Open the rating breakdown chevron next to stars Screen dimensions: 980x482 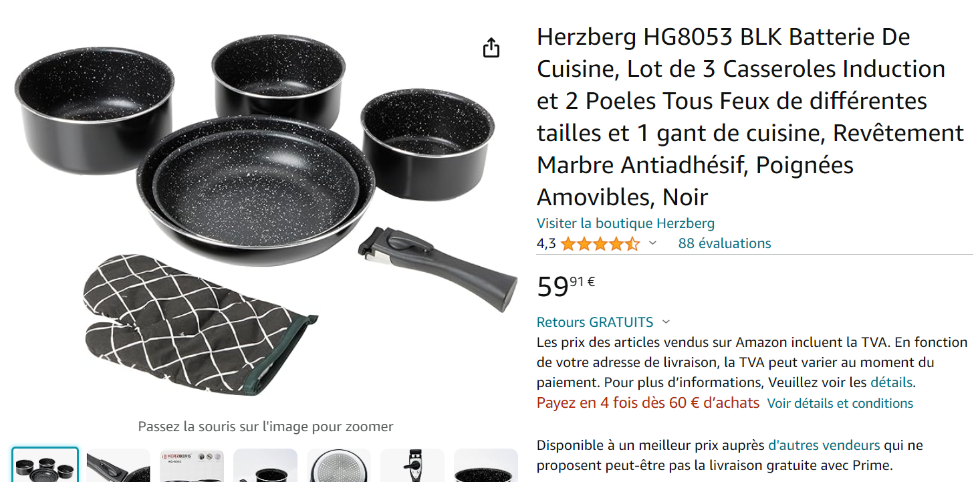653,243
